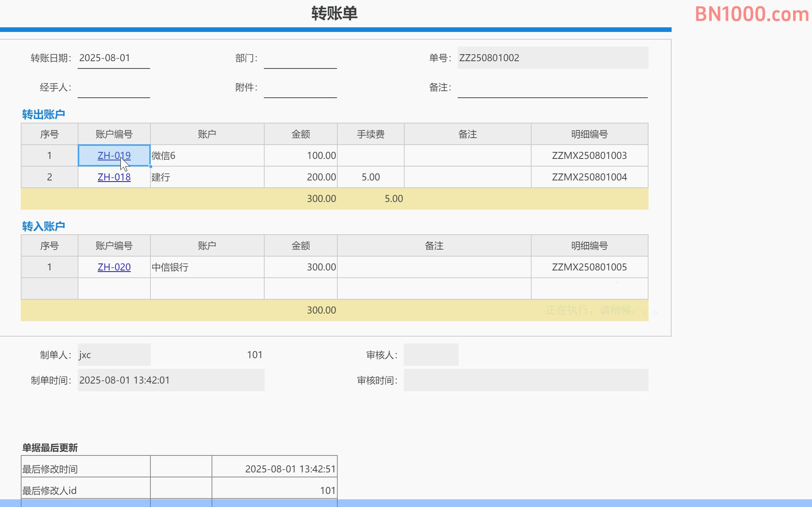Open account link ZH-019
812x507 pixels.
[114, 155]
